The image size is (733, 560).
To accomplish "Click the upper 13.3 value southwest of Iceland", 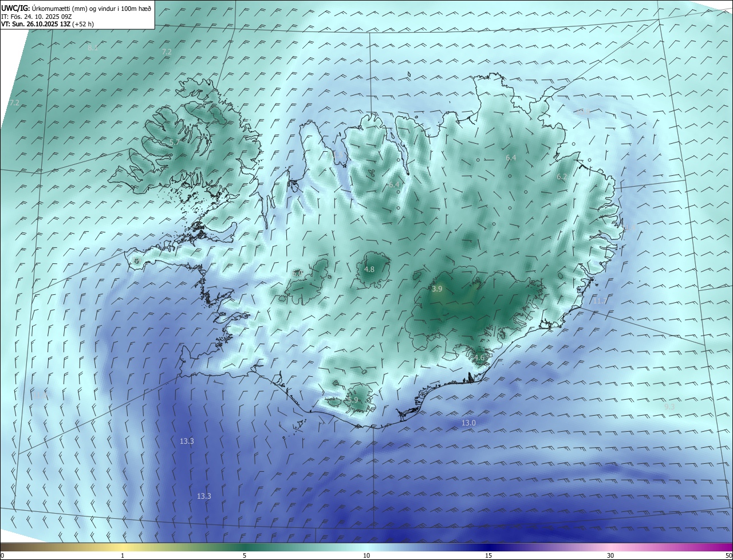I will (187, 441).
